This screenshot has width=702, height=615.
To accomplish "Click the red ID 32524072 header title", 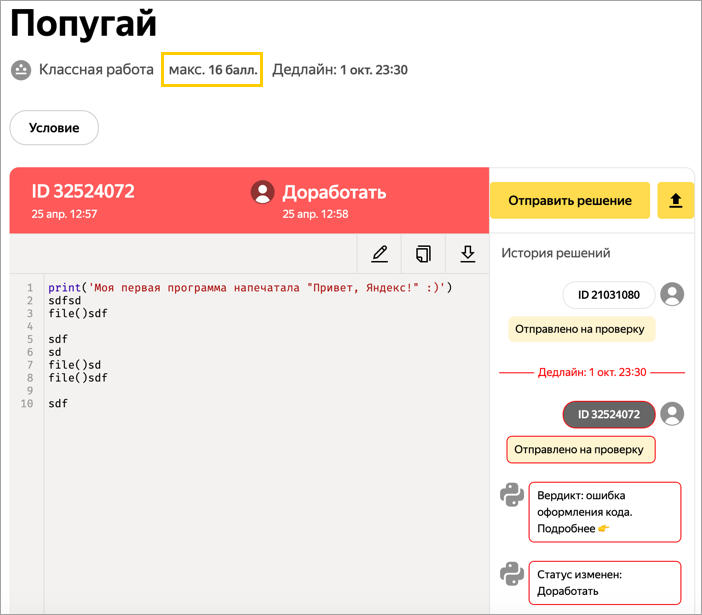I will click(x=83, y=192).
